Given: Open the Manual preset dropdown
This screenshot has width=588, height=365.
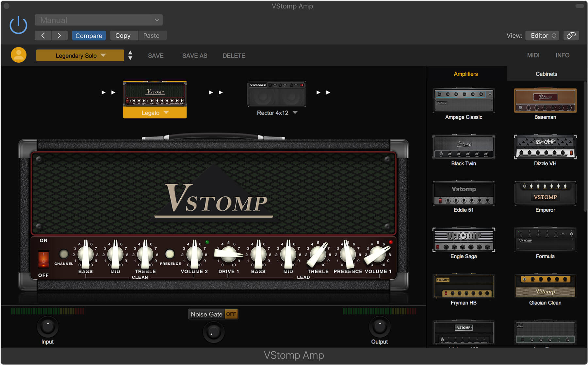Looking at the screenshot, I should 99,20.
